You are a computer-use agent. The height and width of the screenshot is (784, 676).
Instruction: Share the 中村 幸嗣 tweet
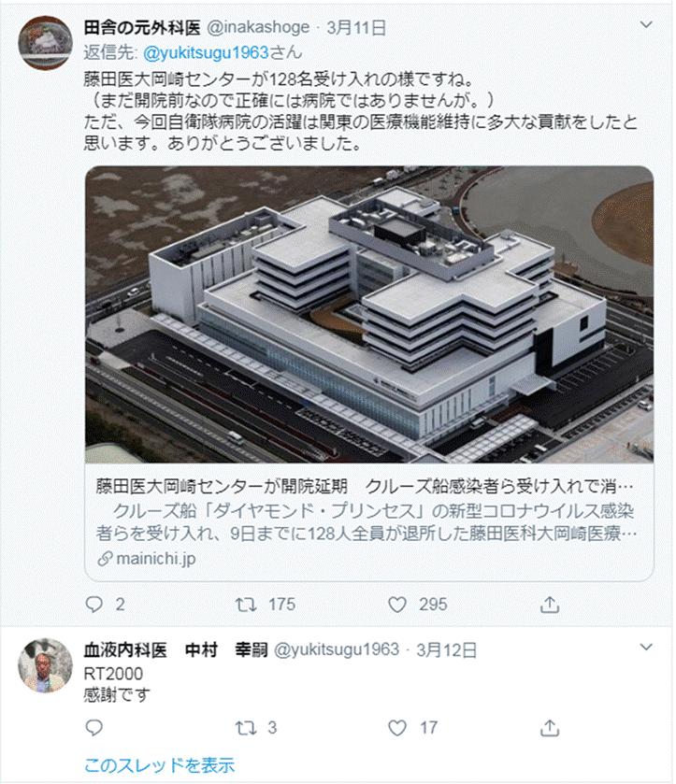[x=550, y=728]
